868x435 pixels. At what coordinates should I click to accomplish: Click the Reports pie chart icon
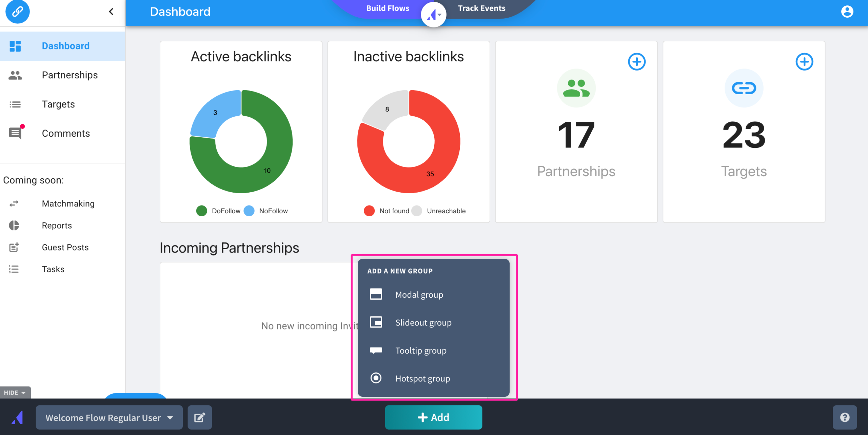(x=14, y=225)
